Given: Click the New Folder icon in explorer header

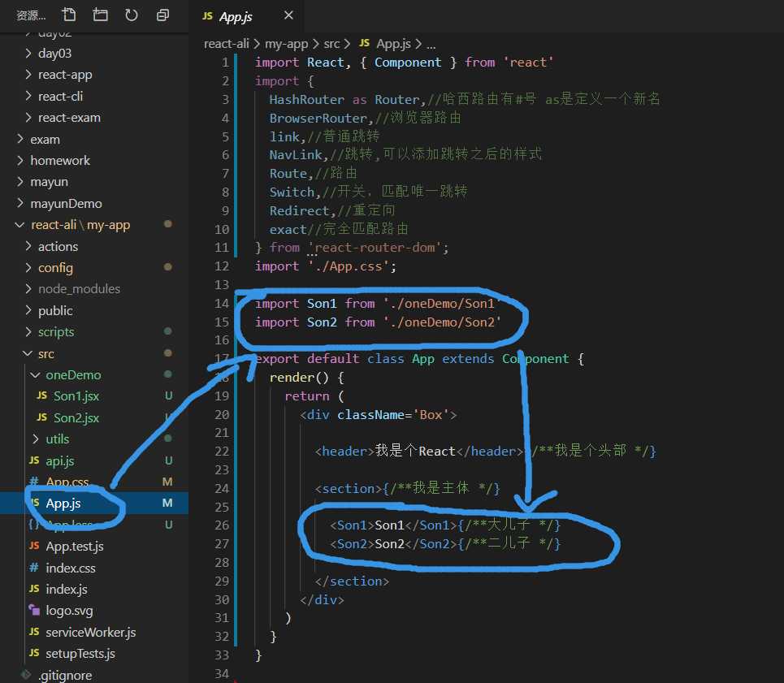Looking at the screenshot, I should click(x=100, y=15).
